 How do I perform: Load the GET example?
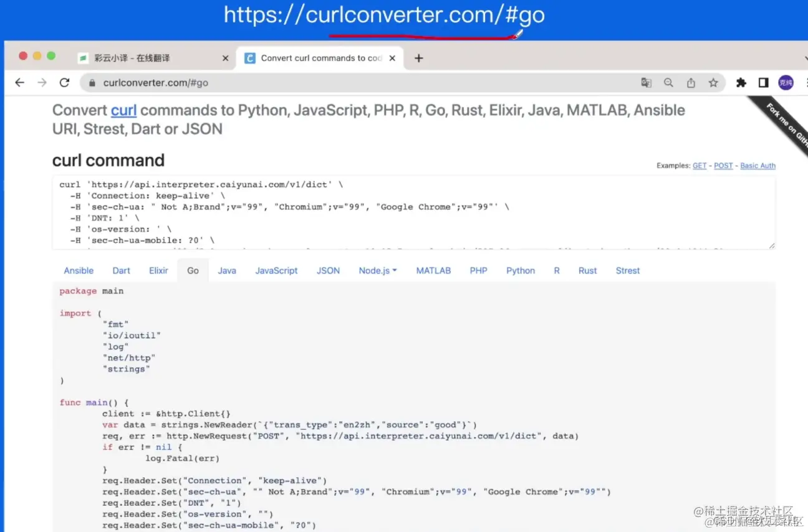tap(700, 166)
